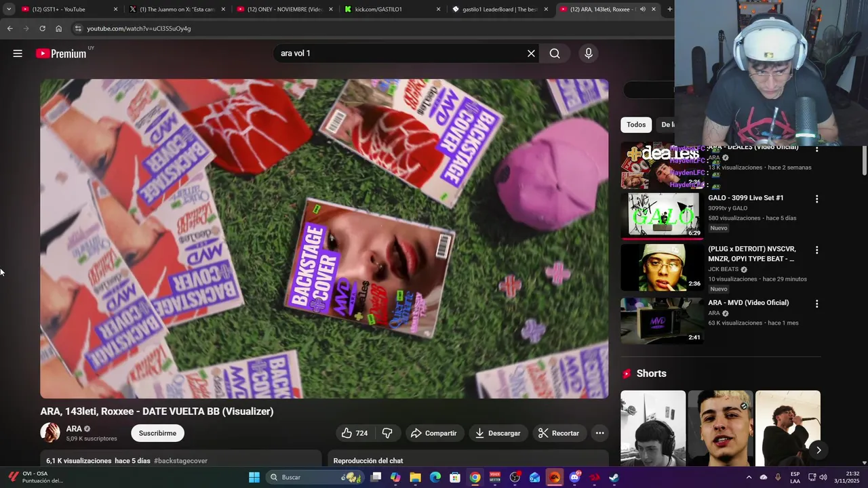Select the Todos filter chip
Image resolution: width=868 pixels, height=488 pixels.
636,125
